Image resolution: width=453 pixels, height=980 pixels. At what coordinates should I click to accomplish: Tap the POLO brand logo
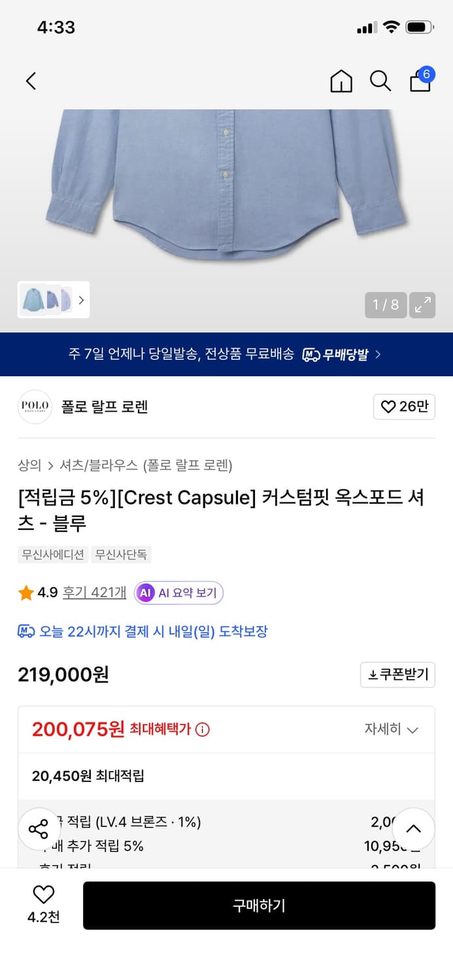35,406
